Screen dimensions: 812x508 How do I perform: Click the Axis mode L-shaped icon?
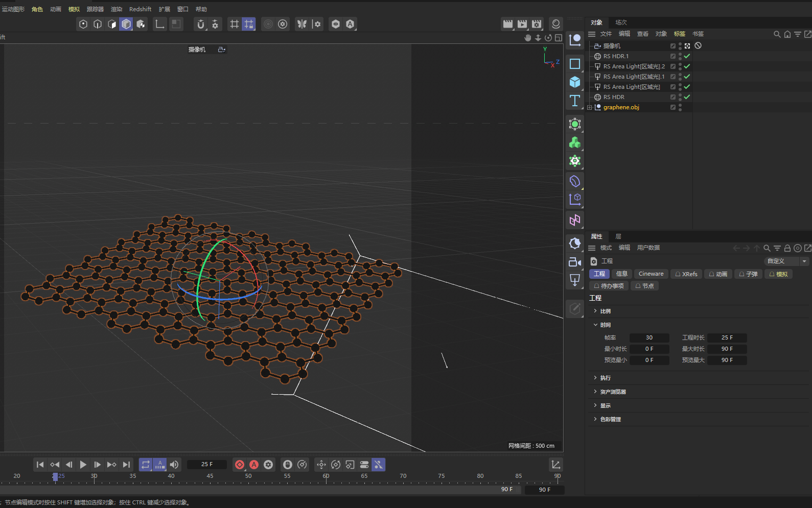pos(160,24)
